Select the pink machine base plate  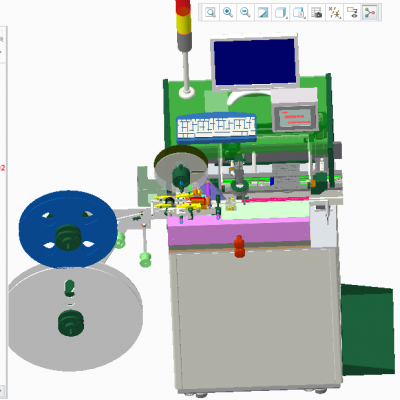click(x=238, y=230)
